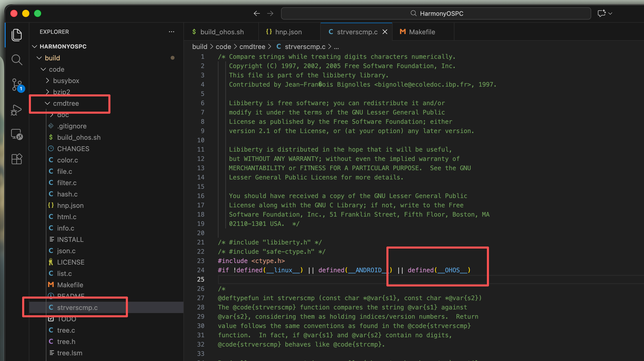
Task: Open the chevron next to Copilot icon
Action: pos(610,13)
